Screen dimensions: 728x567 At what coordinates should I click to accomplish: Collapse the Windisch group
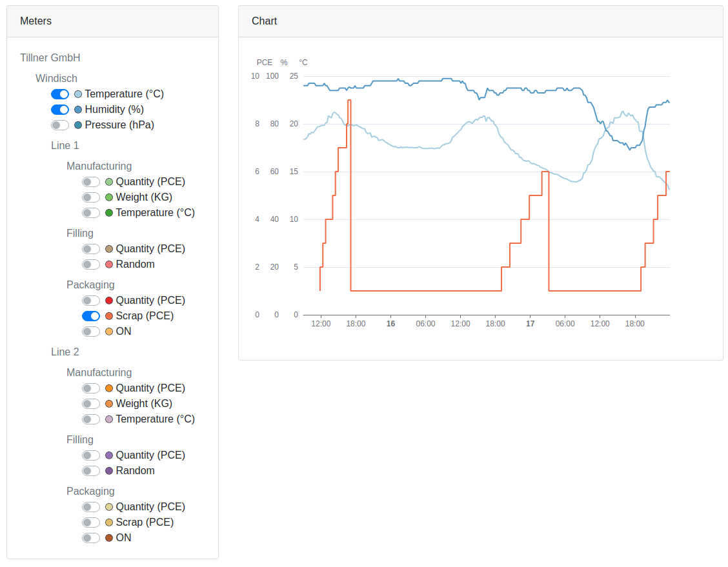[56, 79]
